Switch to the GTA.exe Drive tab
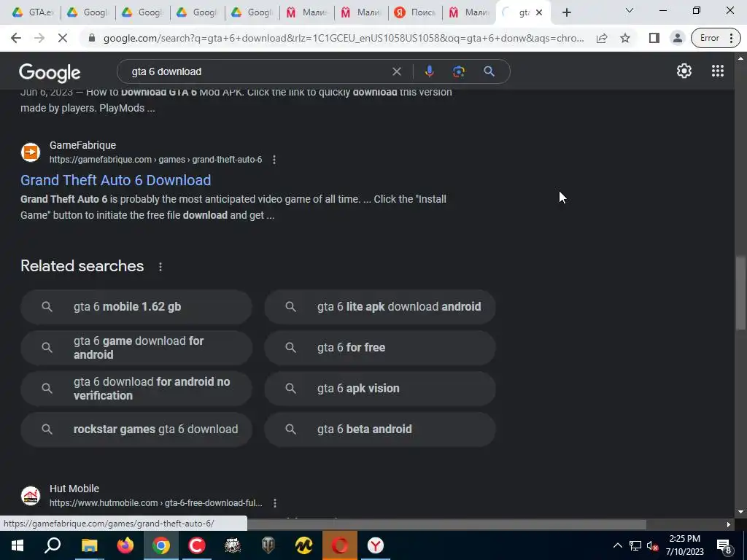This screenshot has width=747, height=560. coord(32,12)
